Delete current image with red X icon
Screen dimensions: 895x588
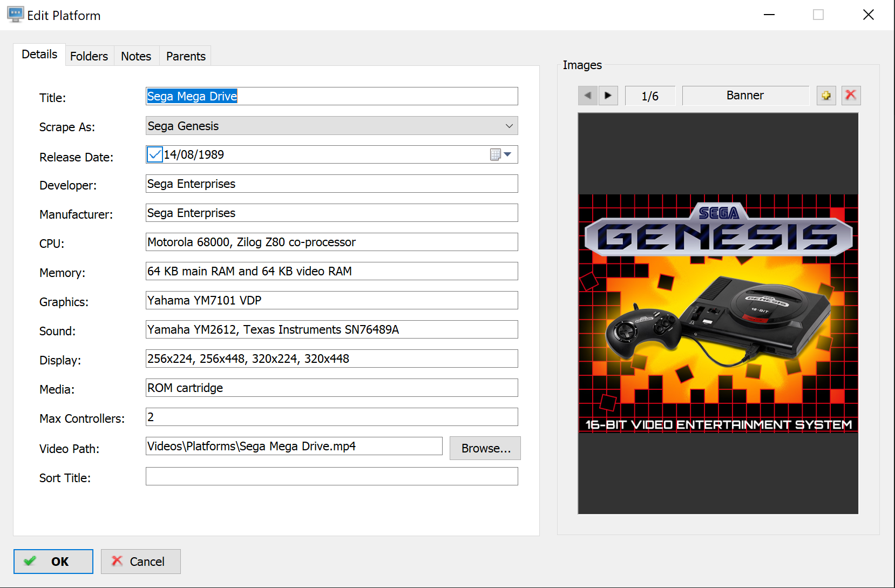pyautogui.click(x=851, y=96)
